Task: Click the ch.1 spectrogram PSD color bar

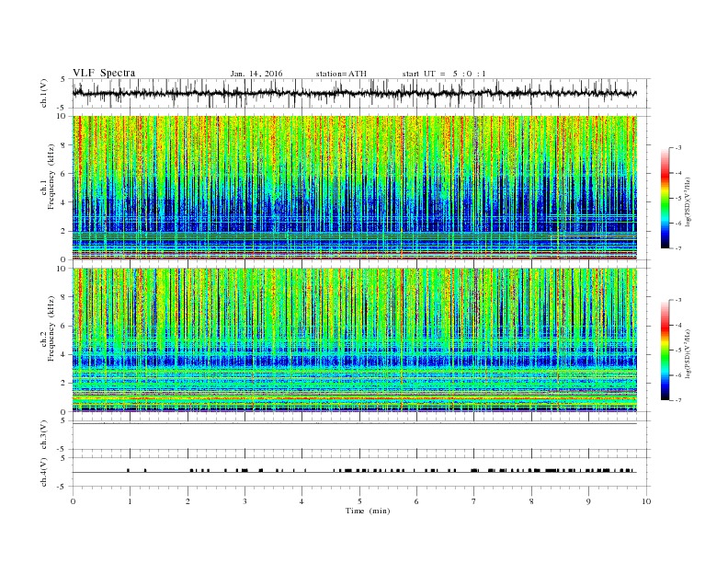Action: [x=665, y=198]
